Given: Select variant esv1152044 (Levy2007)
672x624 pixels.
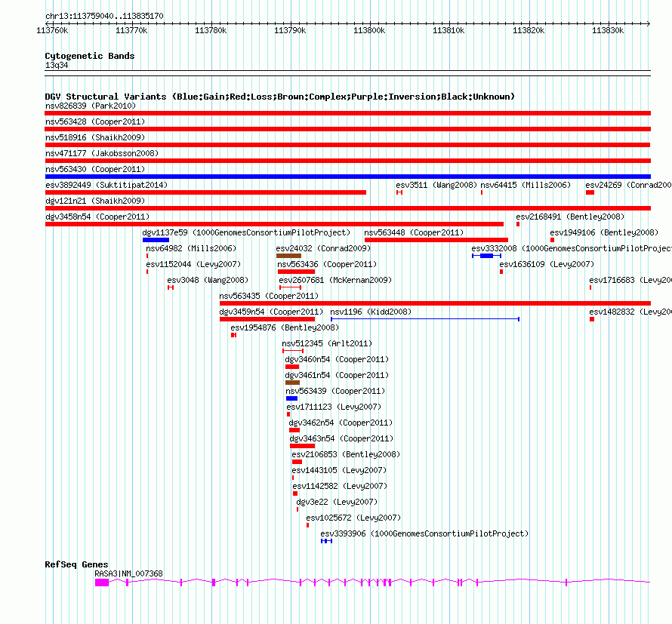Looking at the screenshot, I should pos(194,264).
